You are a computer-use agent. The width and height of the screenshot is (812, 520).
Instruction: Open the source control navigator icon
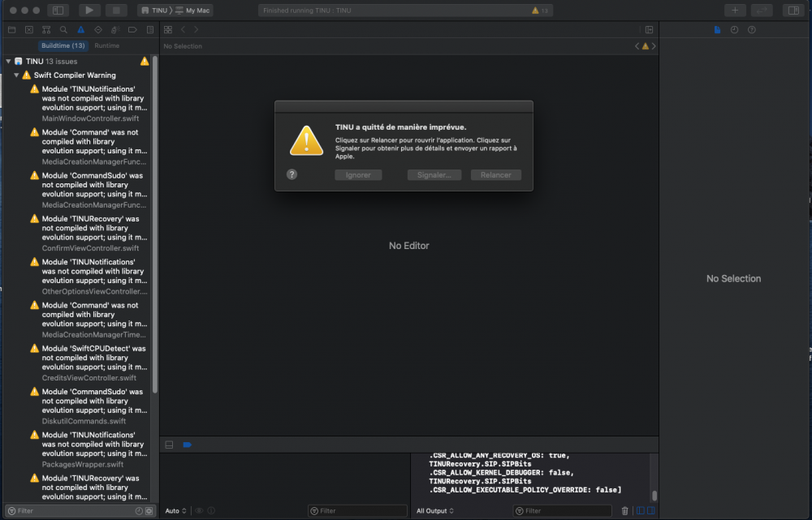[29, 30]
